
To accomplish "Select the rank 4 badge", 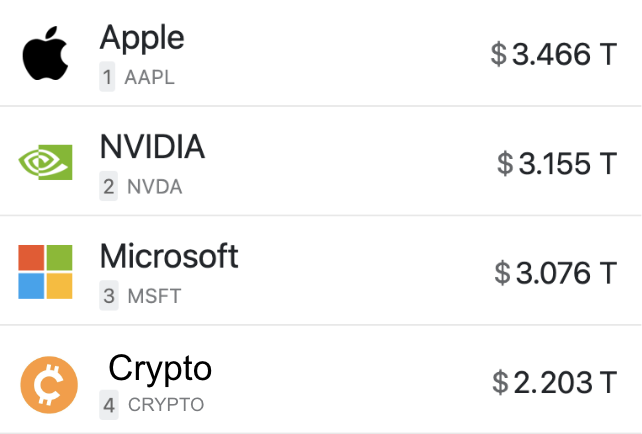I will (108, 405).
